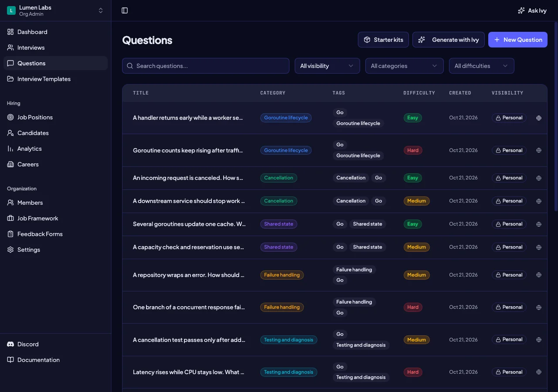Click the search magnifier icon

(x=130, y=66)
